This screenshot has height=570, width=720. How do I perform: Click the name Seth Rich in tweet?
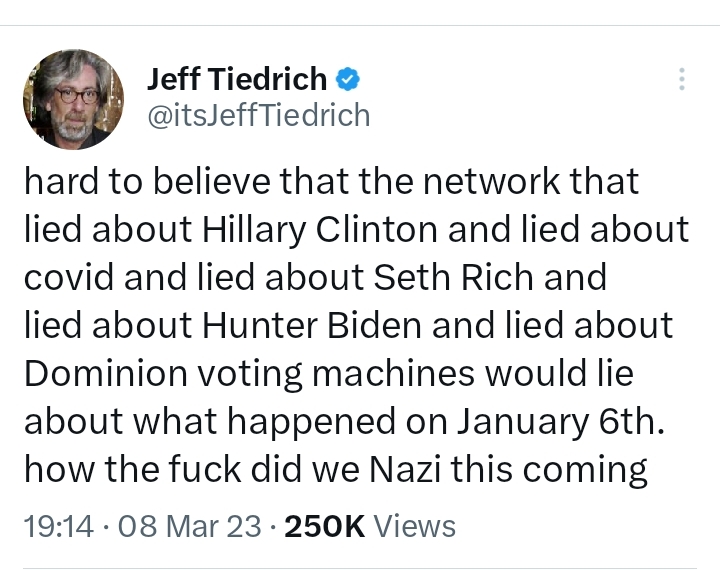click(453, 277)
